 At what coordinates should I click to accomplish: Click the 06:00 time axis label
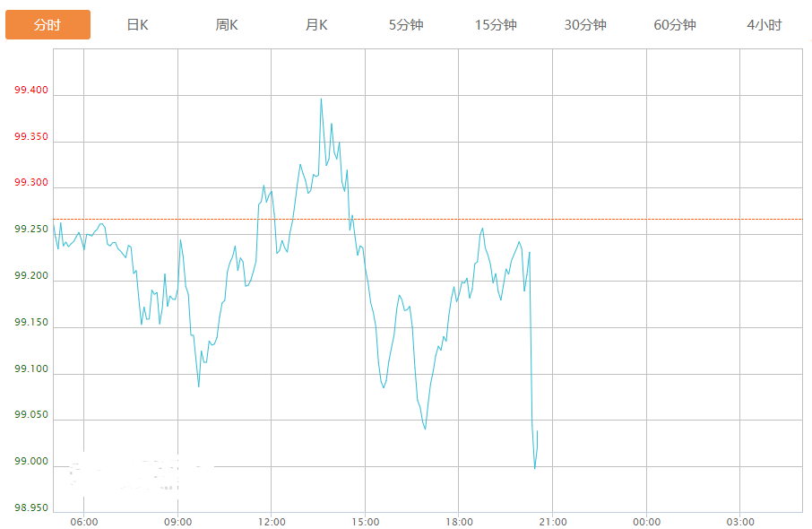click(83, 522)
